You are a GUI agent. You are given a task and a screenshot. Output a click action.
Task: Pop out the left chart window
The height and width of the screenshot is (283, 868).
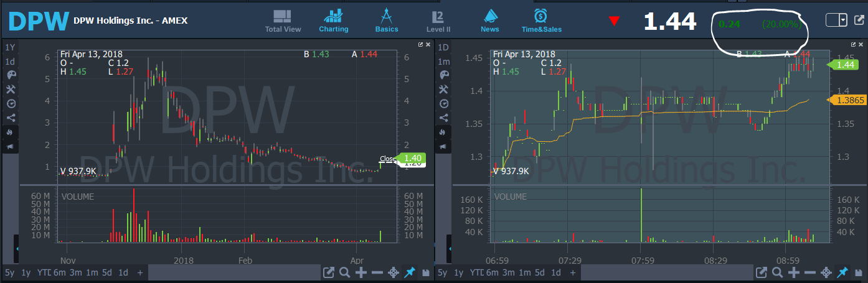[421, 45]
